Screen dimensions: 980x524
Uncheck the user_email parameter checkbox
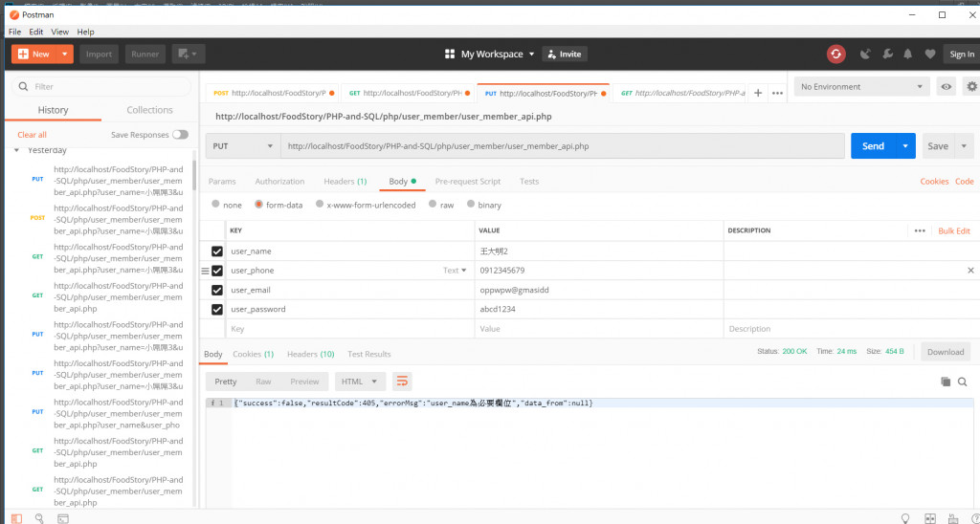click(217, 290)
